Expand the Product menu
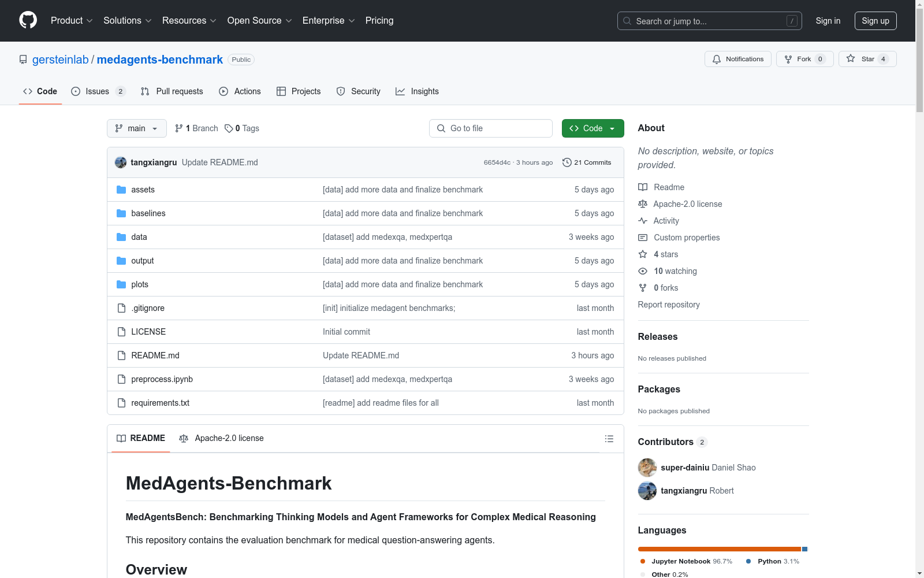This screenshot has width=924, height=578. [72, 20]
